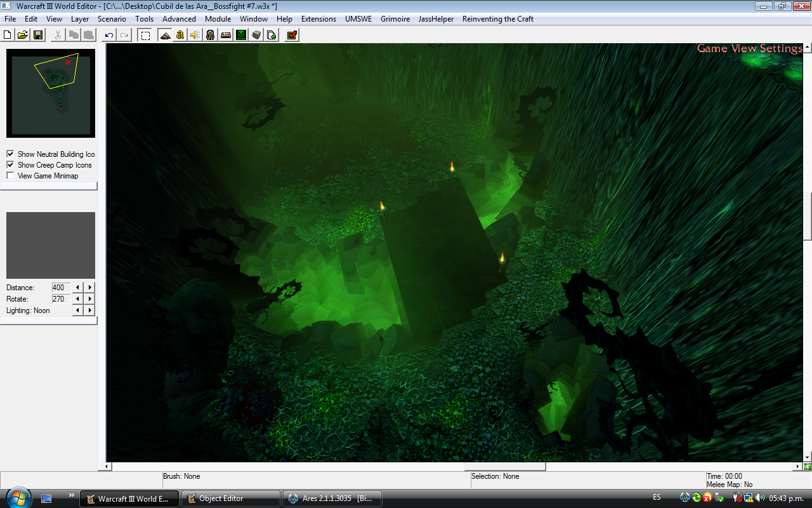The image size is (812, 508).
Task: Click the Copy toolbar icon
Action: tap(74, 35)
